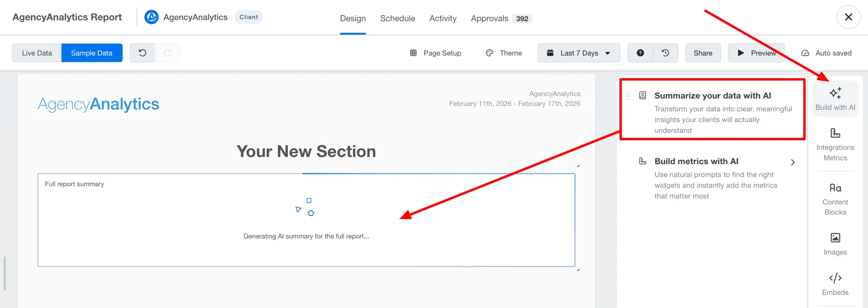Viewport: 868px width, 308px height.
Task: Switch to the Schedule tab
Action: coord(397,19)
